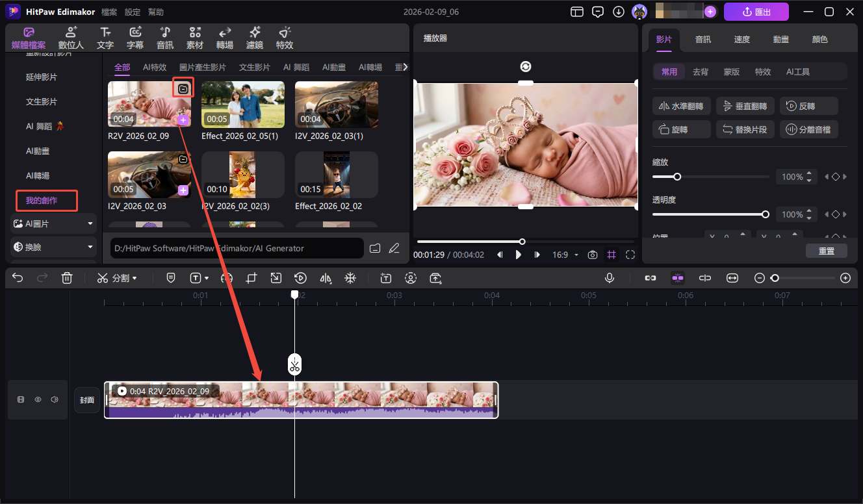Click the 水準翻轉 horizontal flip button

point(680,107)
